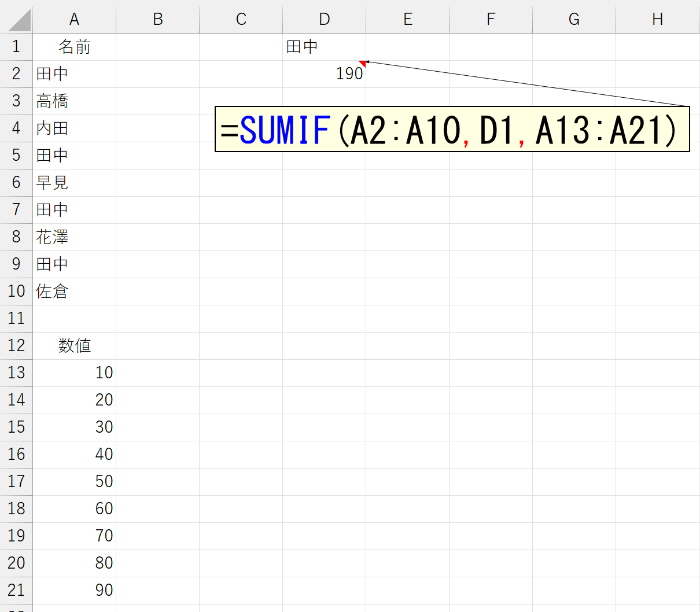Select row 13 header
The width and height of the screenshot is (700, 612).
[16, 373]
